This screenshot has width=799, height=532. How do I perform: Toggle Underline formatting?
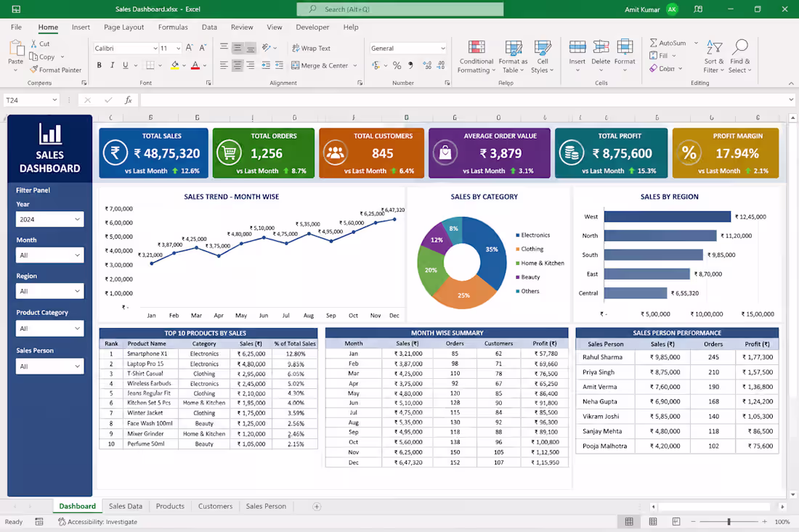[126, 65]
